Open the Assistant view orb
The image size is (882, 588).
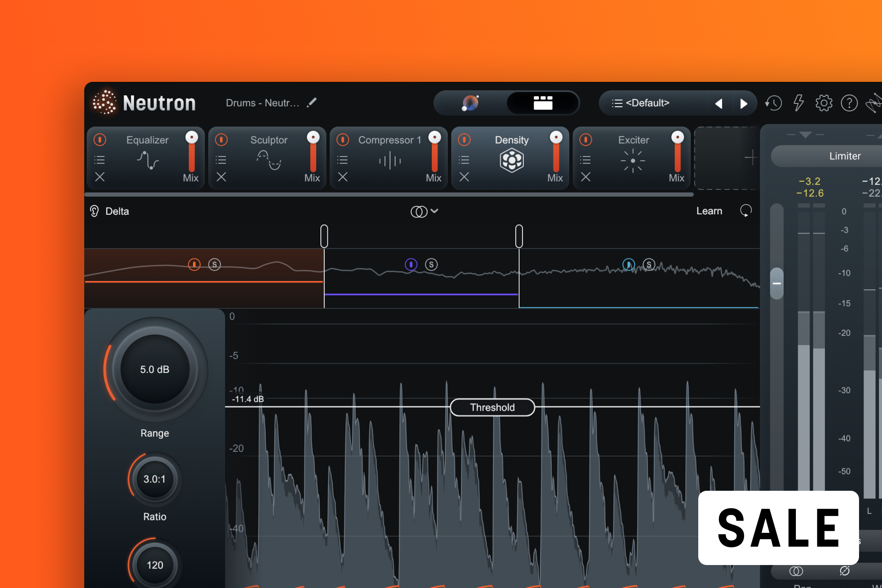pos(470,103)
